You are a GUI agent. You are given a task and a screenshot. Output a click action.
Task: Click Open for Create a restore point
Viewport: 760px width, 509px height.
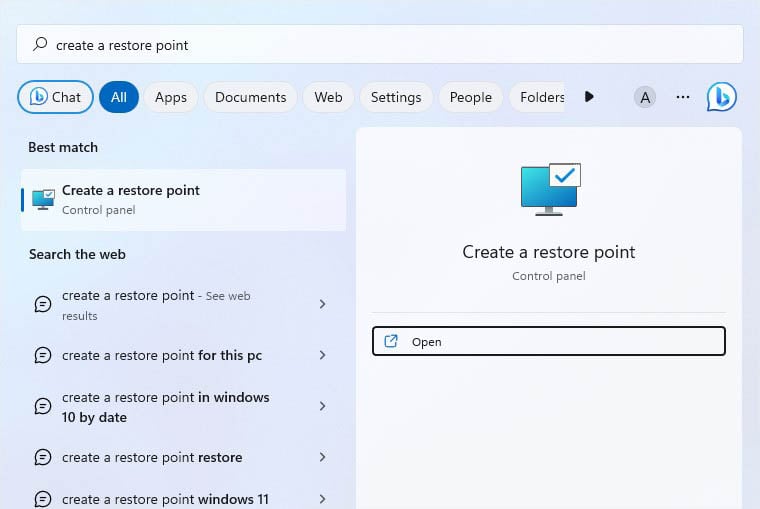coord(549,341)
